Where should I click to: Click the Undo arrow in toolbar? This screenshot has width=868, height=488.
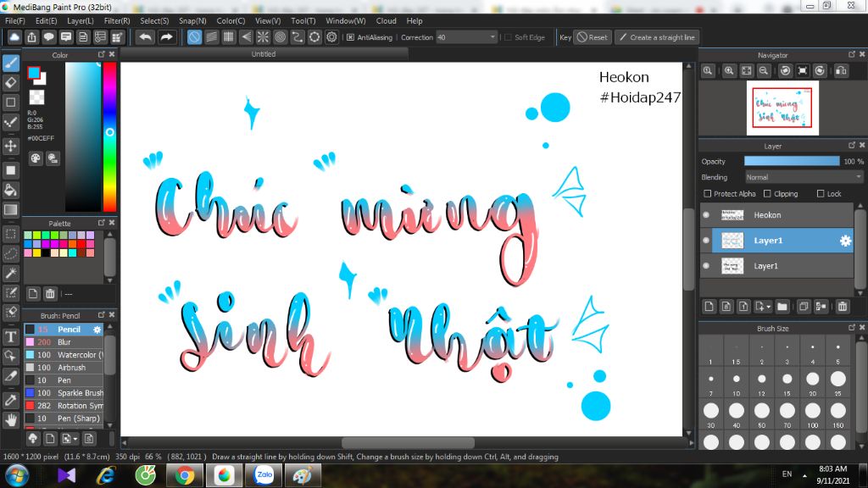click(146, 37)
